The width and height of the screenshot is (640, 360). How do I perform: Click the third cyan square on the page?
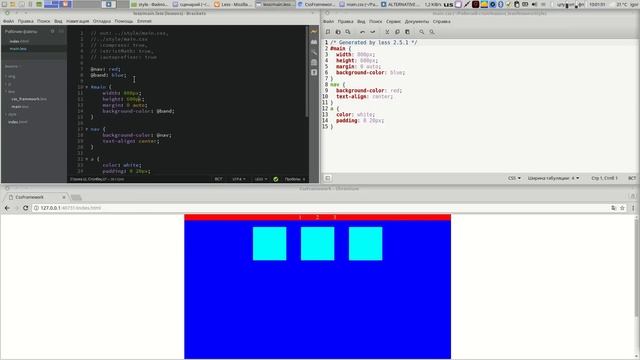click(366, 244)
